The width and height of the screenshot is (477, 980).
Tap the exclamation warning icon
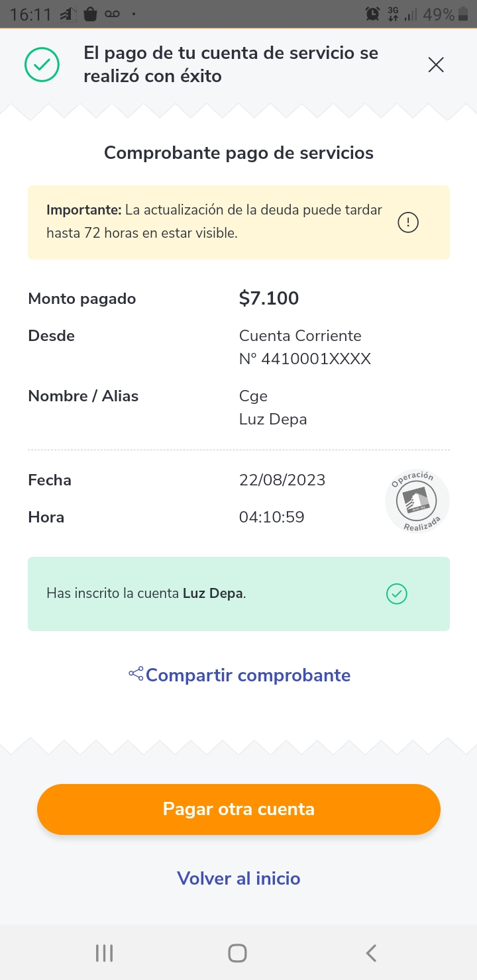408,223
